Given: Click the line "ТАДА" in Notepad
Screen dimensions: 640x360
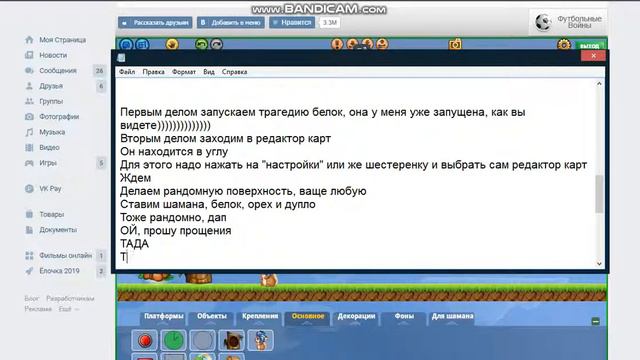Looking at the screenshot, I should pos(134,244).
